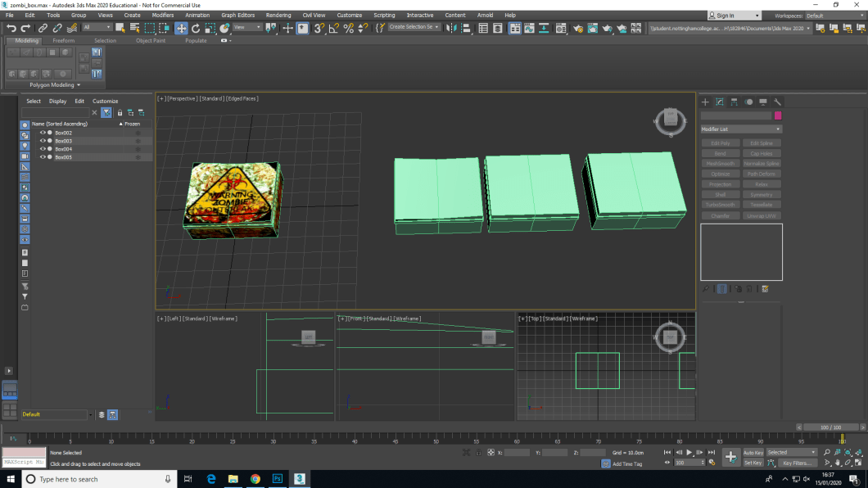Activate the Select and Rotate tool
This screenshot has width=868, height=488.
click(x=196, y=28)
